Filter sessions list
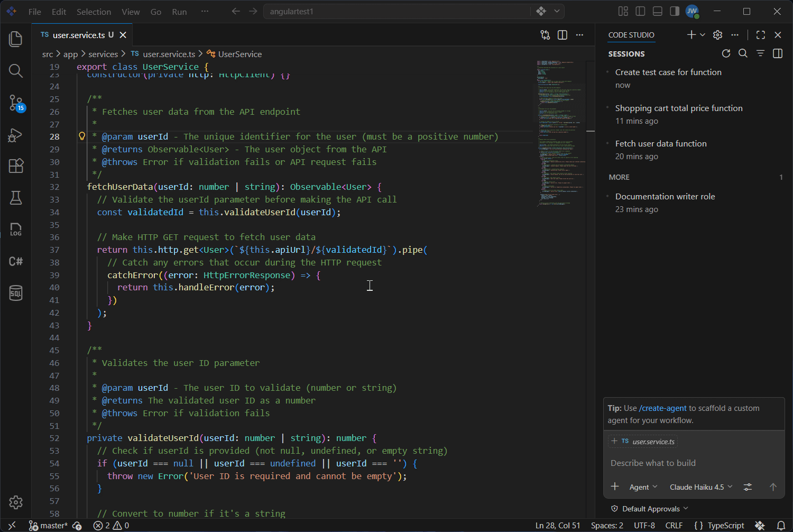This screenshot has width=793, height=532. pyautogui.click(x=761, y=53)
